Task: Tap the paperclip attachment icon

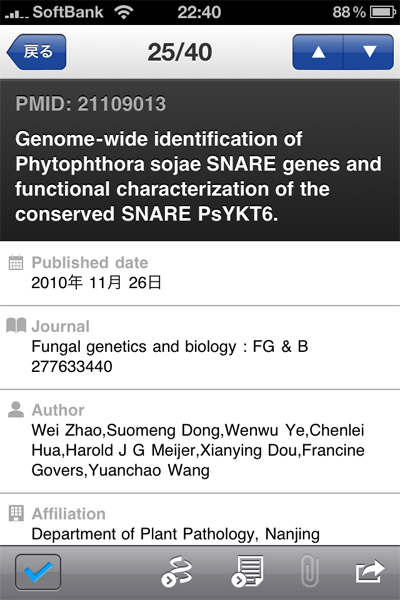Action: 310,572
